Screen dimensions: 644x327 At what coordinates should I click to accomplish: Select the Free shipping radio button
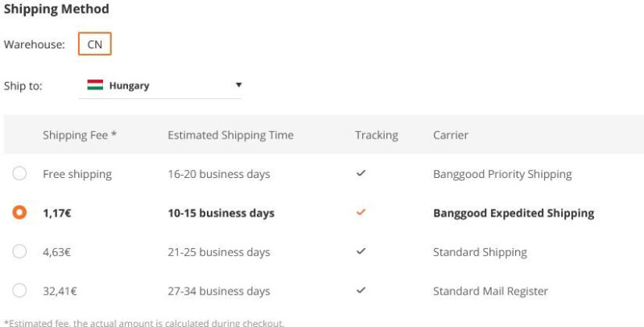[19, 173]
